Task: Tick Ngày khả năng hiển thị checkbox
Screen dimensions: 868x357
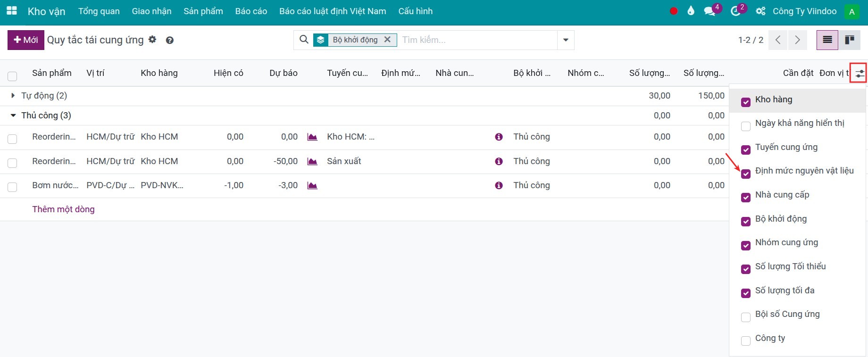Action: (746, 126)
